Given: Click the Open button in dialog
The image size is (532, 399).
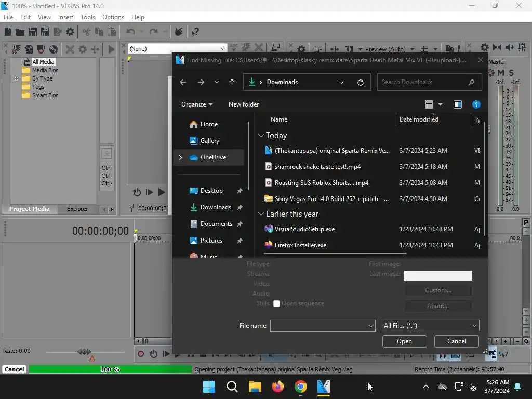Looking at the screenshot, I should 404,341.
